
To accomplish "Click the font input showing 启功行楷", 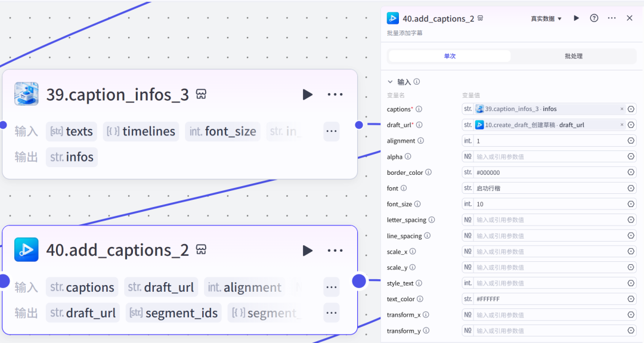I will (x=549, y=189).
